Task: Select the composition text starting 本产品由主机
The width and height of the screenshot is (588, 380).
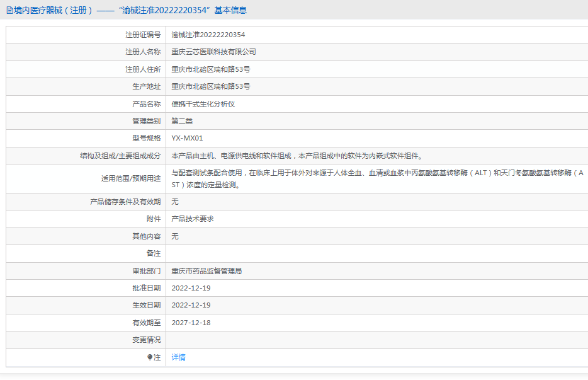Action: [x=298, y=156]
